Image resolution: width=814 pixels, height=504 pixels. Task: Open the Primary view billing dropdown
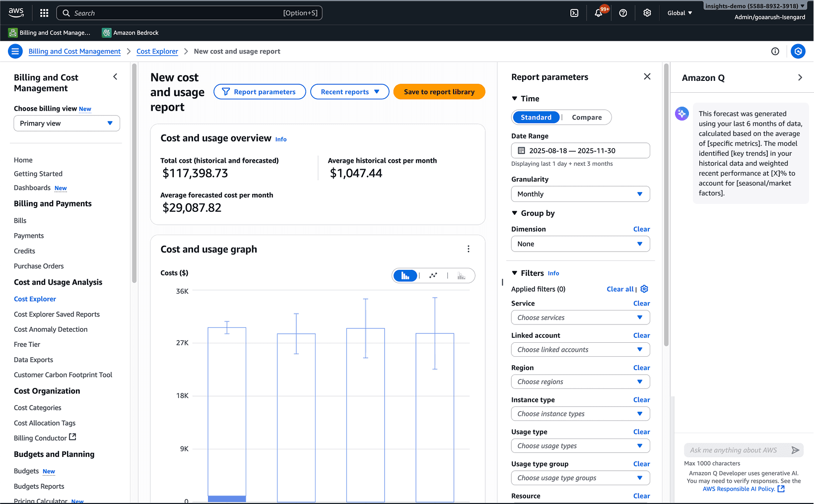click(67, 124)
